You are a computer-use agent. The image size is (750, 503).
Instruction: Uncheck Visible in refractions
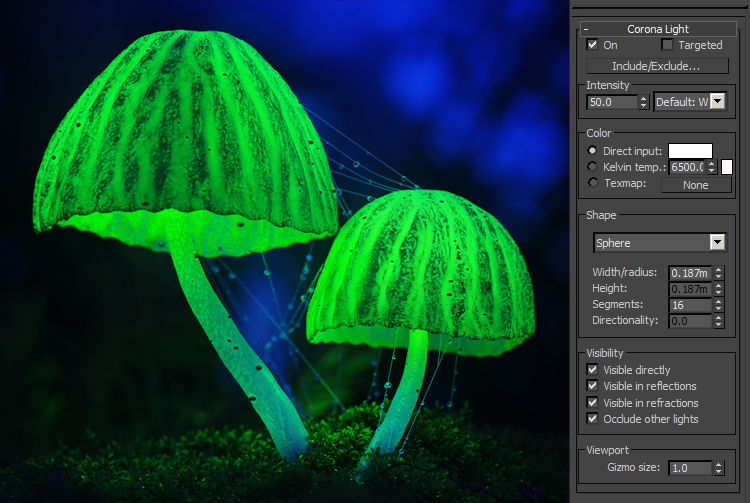pos(592,402)
